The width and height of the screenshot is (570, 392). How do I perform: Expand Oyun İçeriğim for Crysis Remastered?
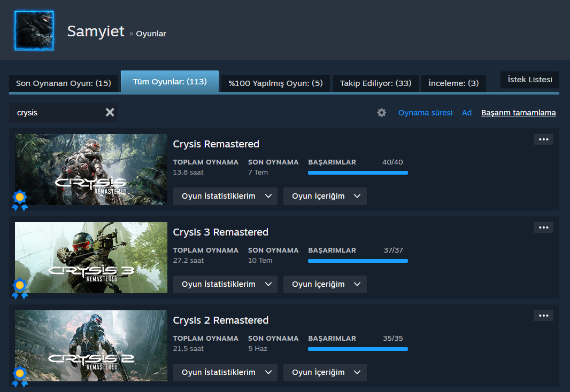pos(325,196)
